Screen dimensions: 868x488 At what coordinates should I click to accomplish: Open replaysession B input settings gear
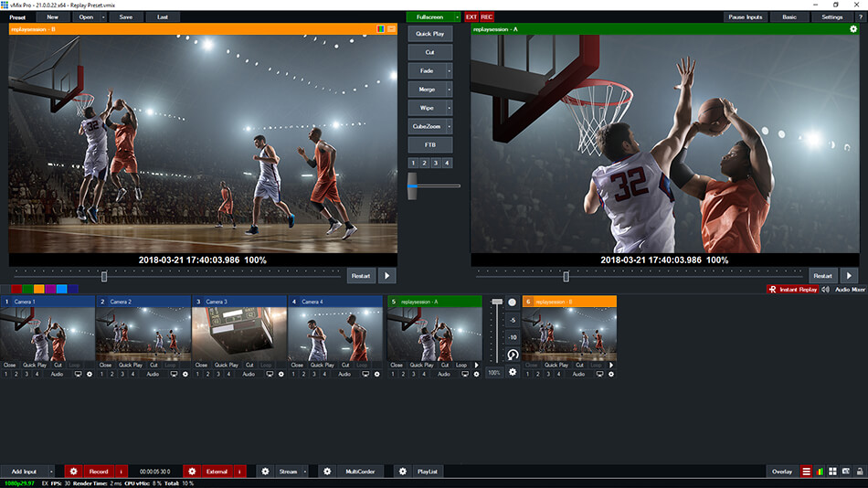click(x=611, y=375)
